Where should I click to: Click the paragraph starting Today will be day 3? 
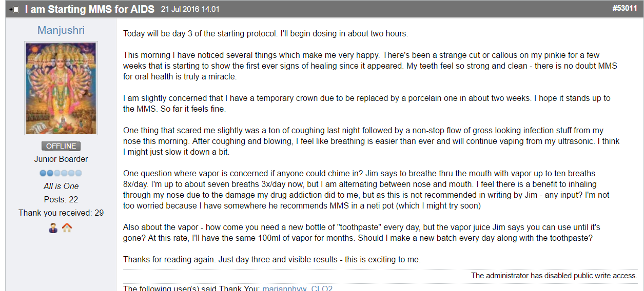tap(265, 34)
